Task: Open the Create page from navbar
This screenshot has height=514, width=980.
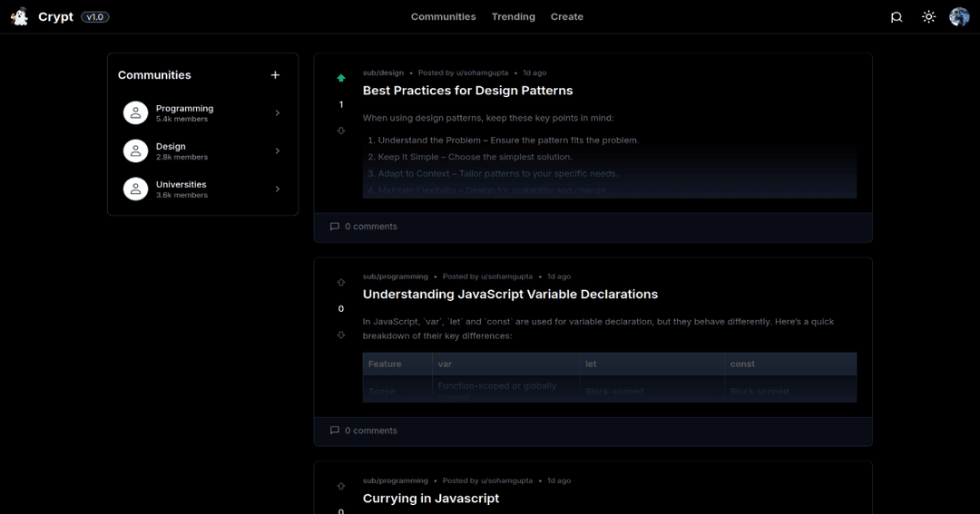Action: (x=566, y=16)
